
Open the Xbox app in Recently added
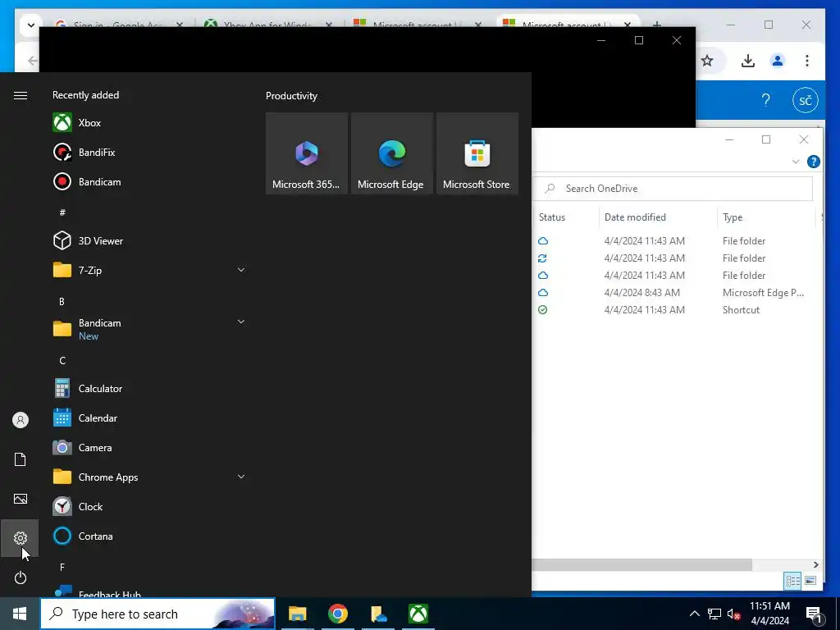click(149, 123)
